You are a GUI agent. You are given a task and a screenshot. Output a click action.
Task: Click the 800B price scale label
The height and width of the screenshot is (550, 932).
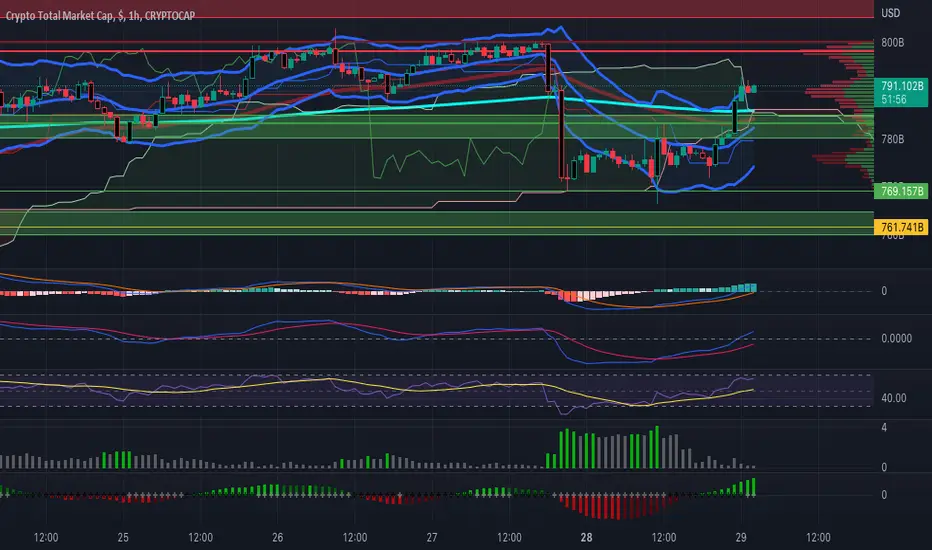(892, 43)
